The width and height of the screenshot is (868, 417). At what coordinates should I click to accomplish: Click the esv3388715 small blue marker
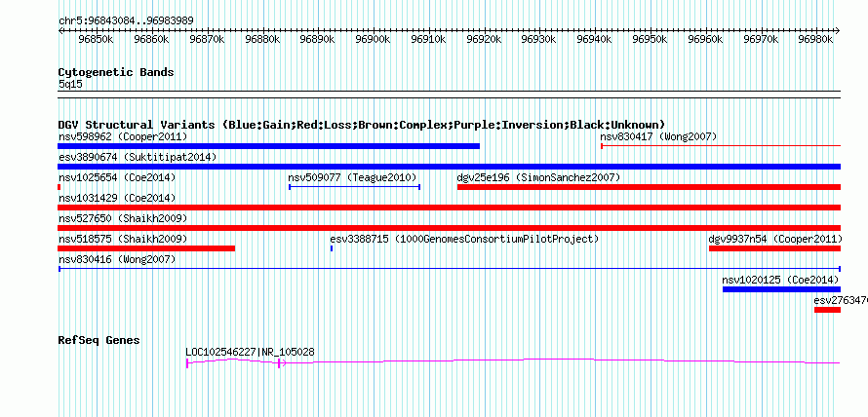click(x=332, y=248)
